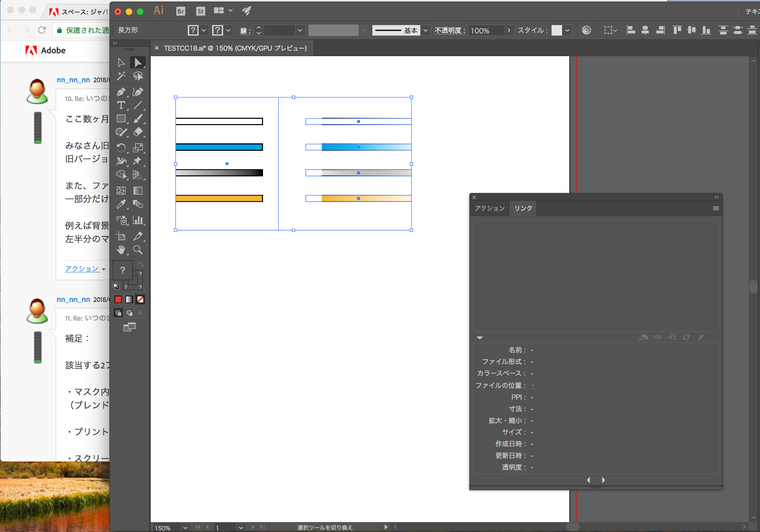Select the Artboard tool
Screen dimensions: 760x532
pyautogui.click(x=121, y=236)
